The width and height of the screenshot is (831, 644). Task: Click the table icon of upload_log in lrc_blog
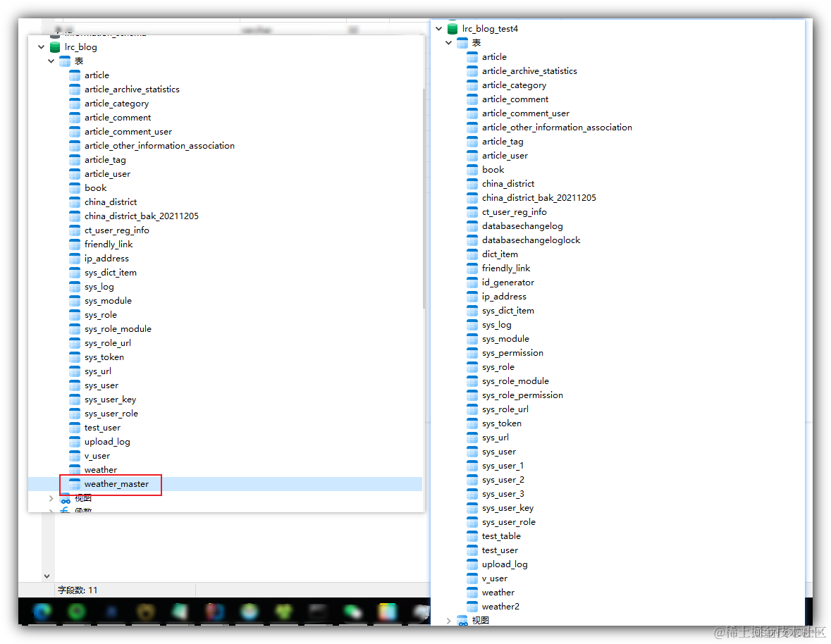coord(75,442)
